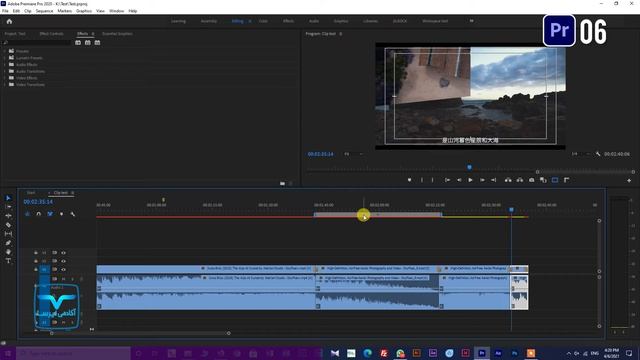Toggle lock on V1 track
The image size is (640, 360).
(x=36, y=269)
